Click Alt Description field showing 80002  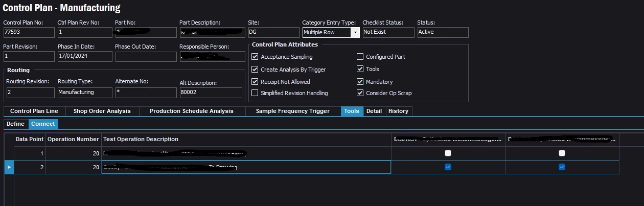[x=211, y=93]
